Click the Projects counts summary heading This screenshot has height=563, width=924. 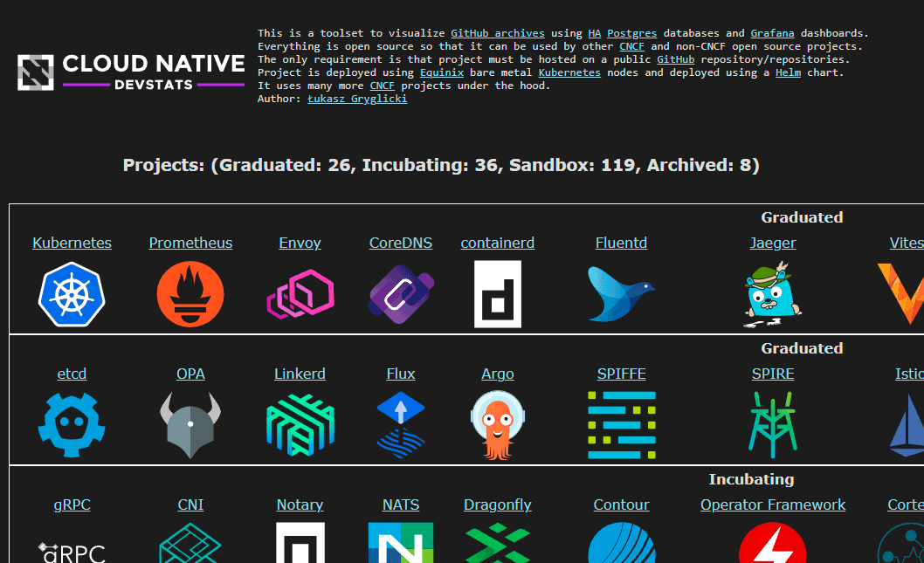(441, 165)
